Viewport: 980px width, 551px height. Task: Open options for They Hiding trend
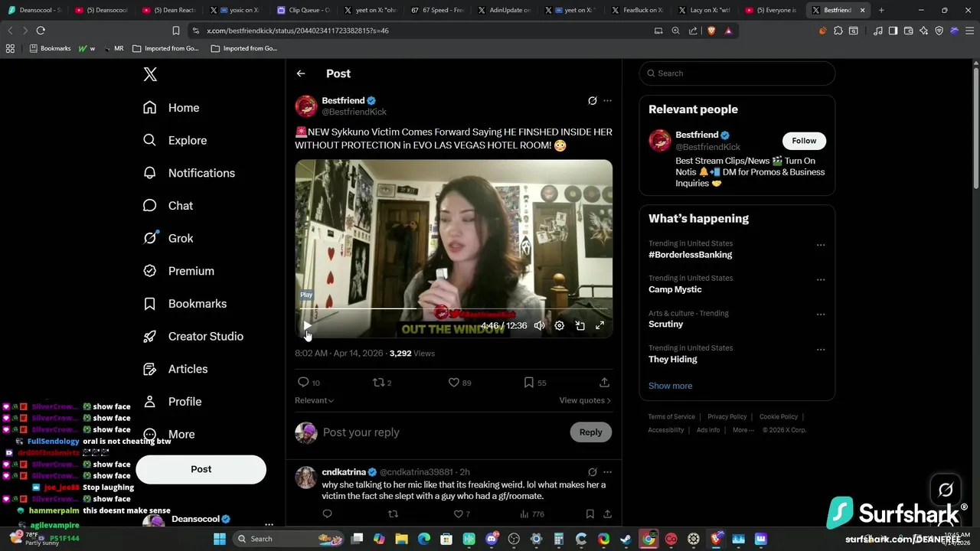coord(821,350)
